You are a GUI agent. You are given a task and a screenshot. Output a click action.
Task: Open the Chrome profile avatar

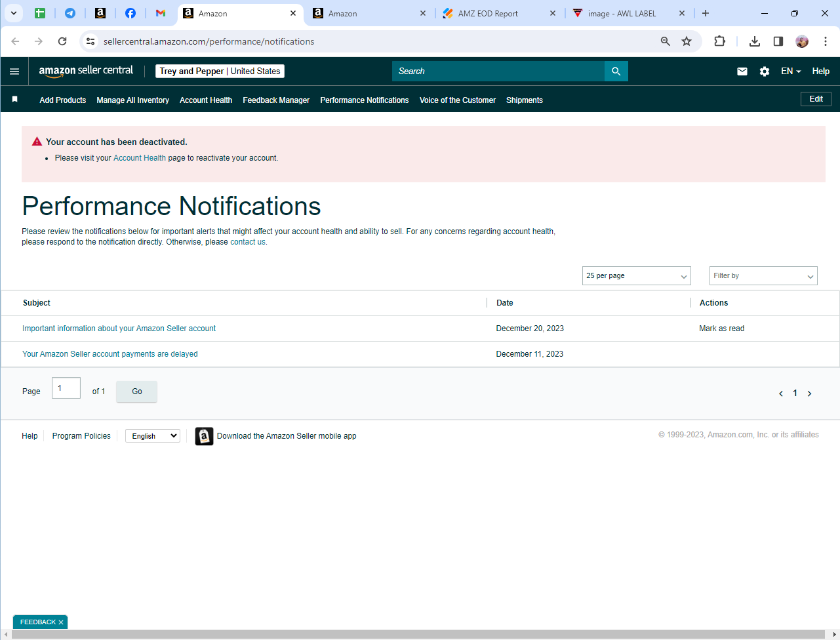[x=802, y=41]
